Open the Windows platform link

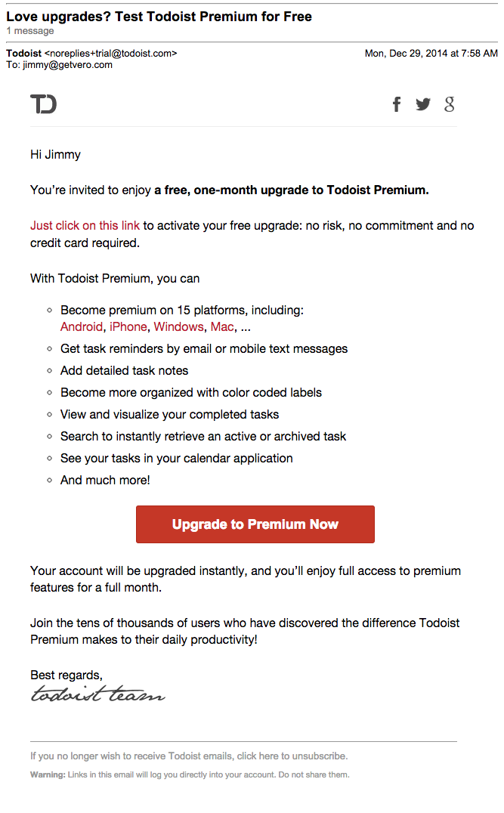pyautogui.click(x=178, y=326)
